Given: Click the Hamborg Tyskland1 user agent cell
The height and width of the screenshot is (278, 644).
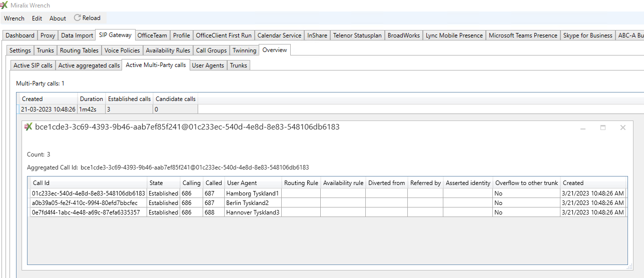Looking at the screenshot, I should tap(253, 193).
